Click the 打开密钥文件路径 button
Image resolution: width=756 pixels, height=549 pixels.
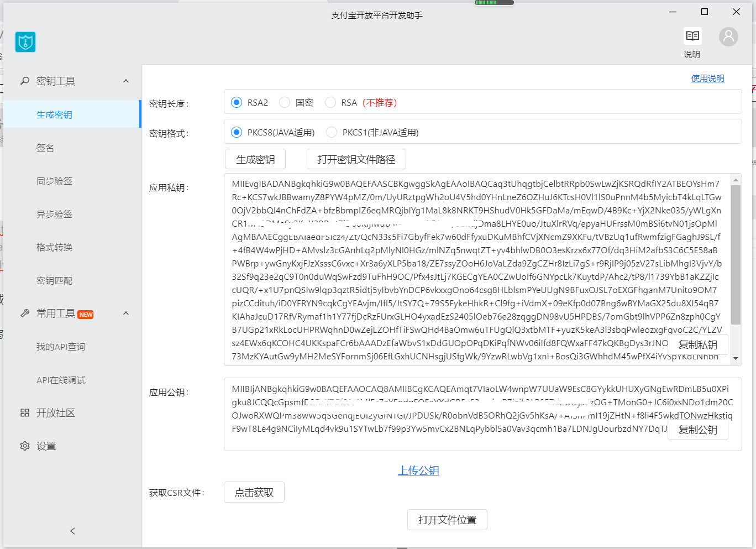point(356,159)
